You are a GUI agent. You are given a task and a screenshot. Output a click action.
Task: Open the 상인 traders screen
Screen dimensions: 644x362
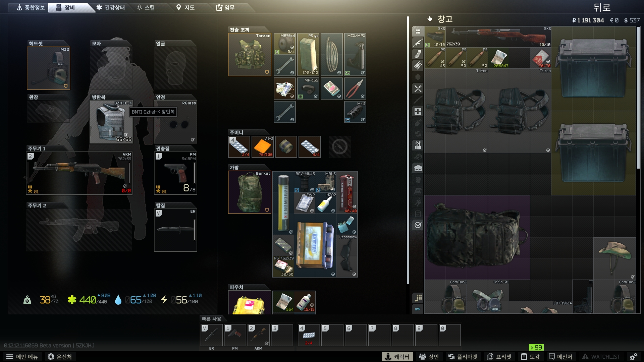pos(429,357)
